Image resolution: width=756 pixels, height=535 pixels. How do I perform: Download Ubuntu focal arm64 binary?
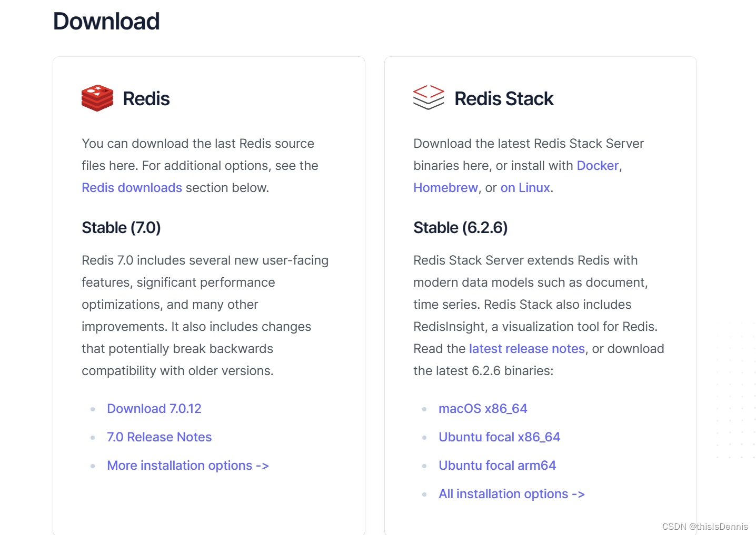point(497,466)
